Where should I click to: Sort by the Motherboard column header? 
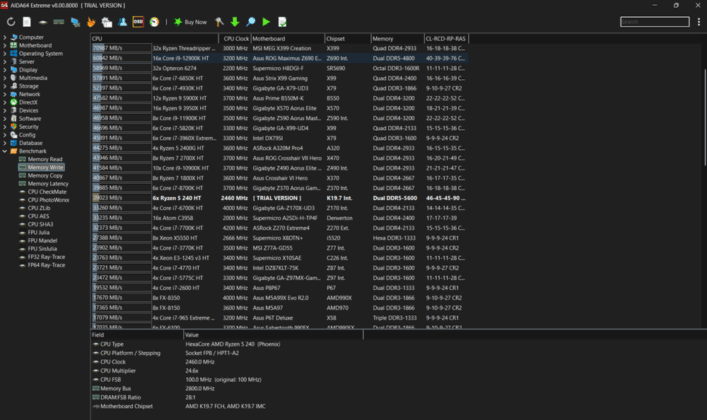288,39
